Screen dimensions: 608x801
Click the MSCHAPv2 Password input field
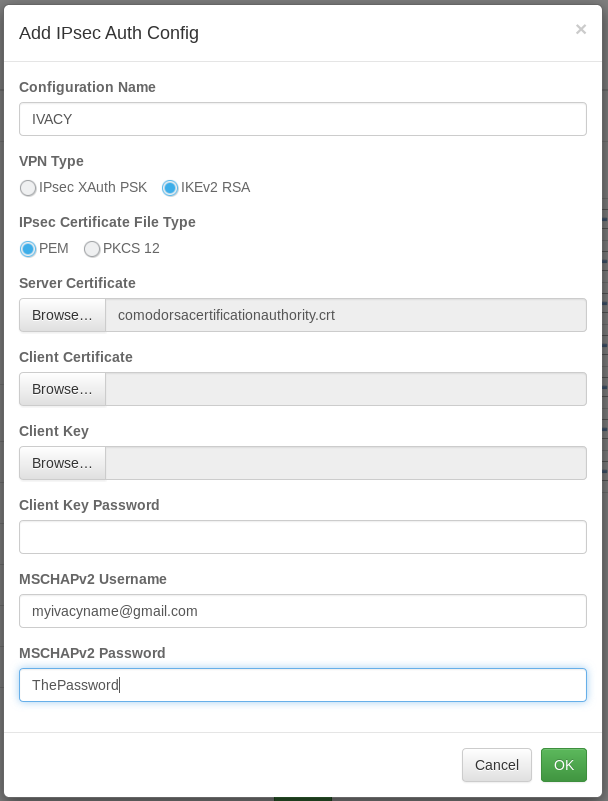[302, 685]
